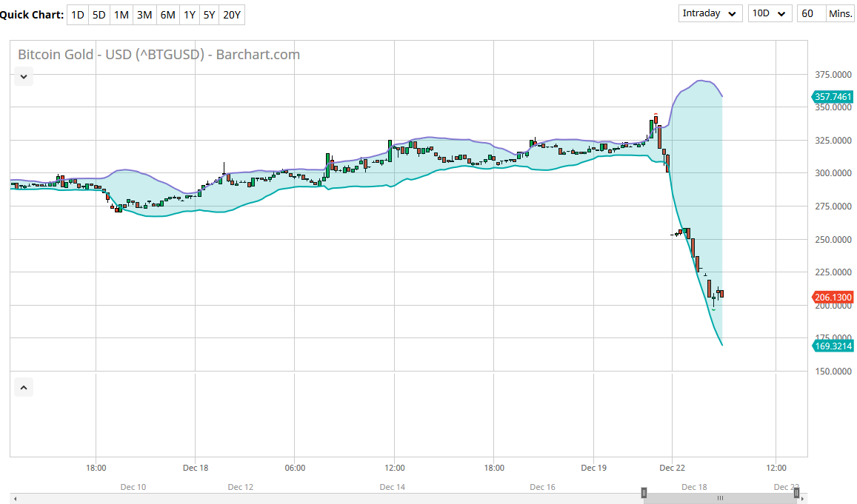Grab the left handle of range selector

[x=644, y=494]
